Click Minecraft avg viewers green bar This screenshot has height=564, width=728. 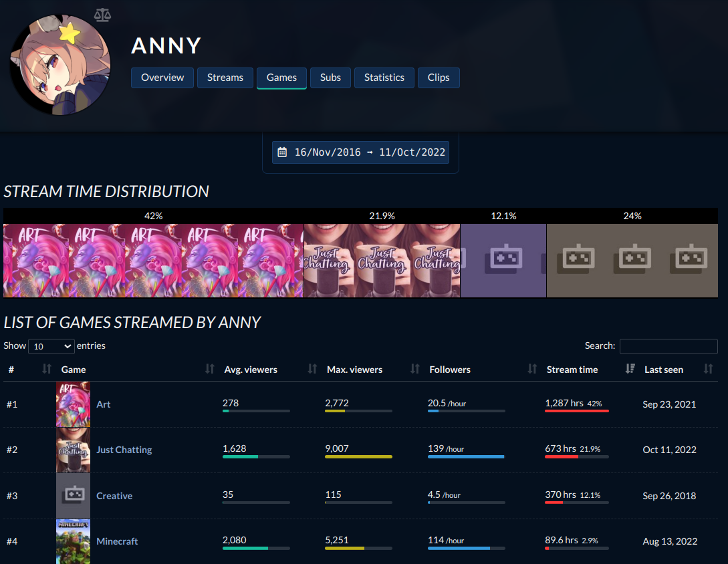pyautogui.click(x=245, y=548)
